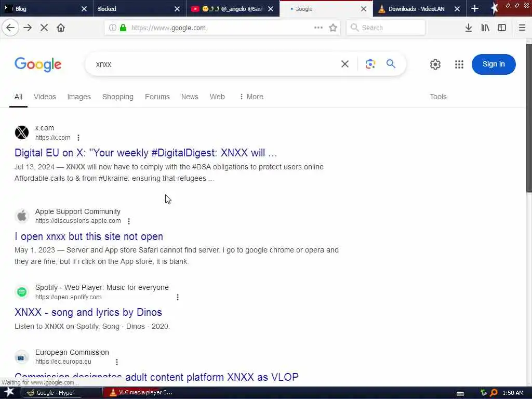Viewport: 532px width, 399px height.
Task: Close the Blocked tab
Action: (x=177, y=9)
